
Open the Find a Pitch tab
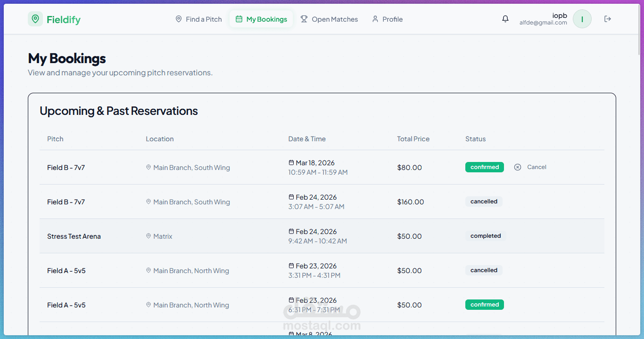pos(198,19)
